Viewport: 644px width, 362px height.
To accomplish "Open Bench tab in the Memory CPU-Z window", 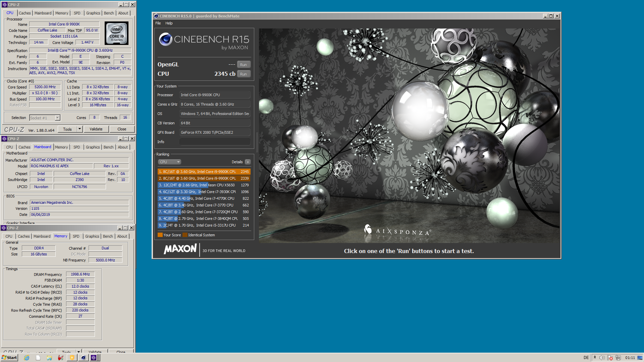I will click(x=108, y=236).
